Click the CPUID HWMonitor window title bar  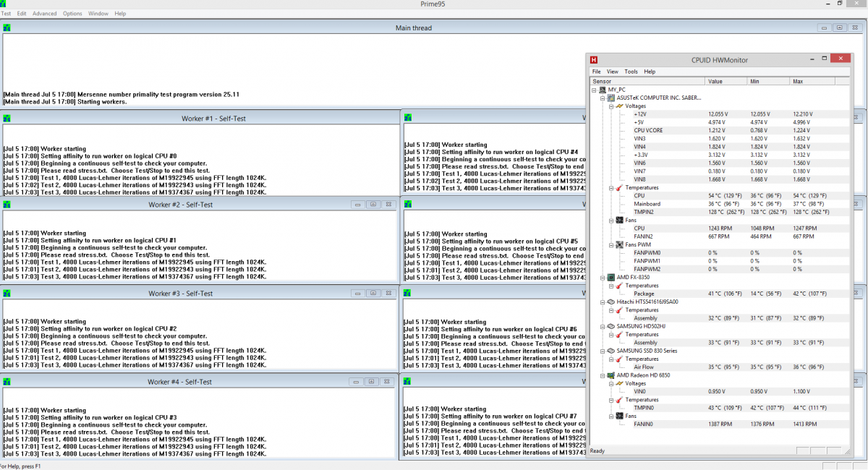tap(720, 60)
